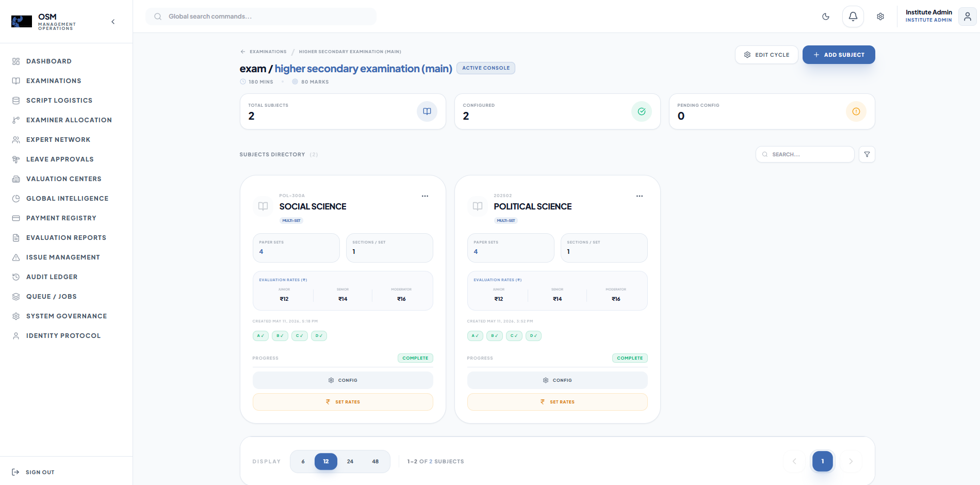Select paper set C on Social Science
This screenshot has height=485, width=980.
coord(300,336)
